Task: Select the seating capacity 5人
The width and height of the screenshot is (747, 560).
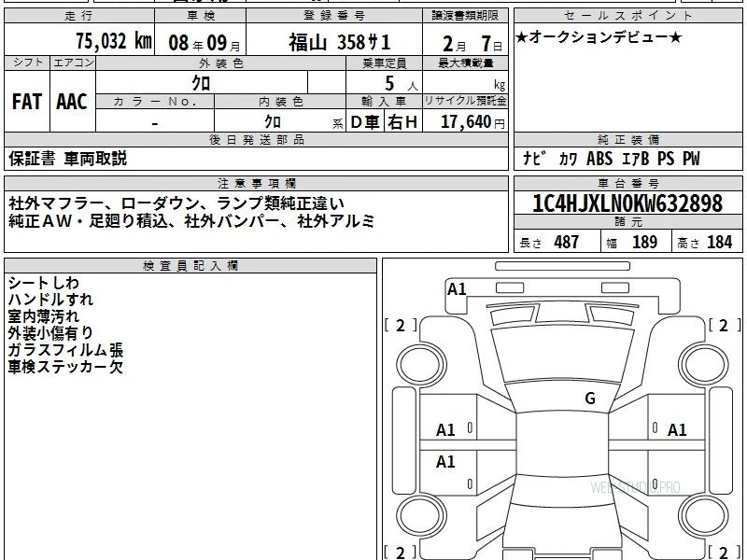Action: [x=402, y=84]
